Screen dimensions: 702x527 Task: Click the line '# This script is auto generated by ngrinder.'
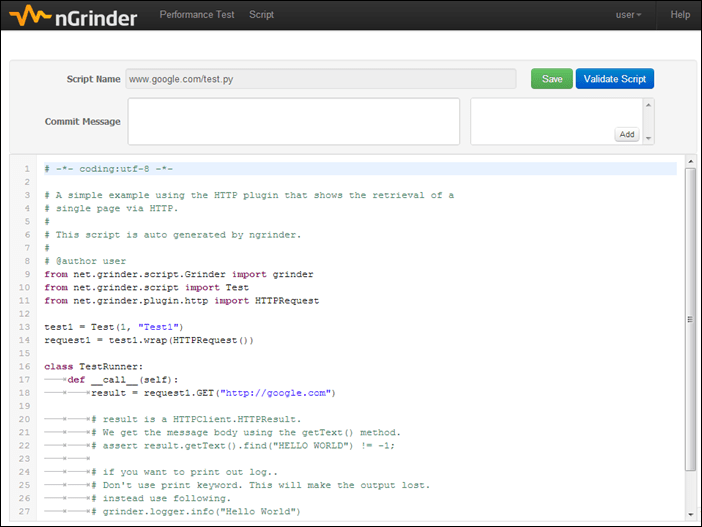click(172, 235)
